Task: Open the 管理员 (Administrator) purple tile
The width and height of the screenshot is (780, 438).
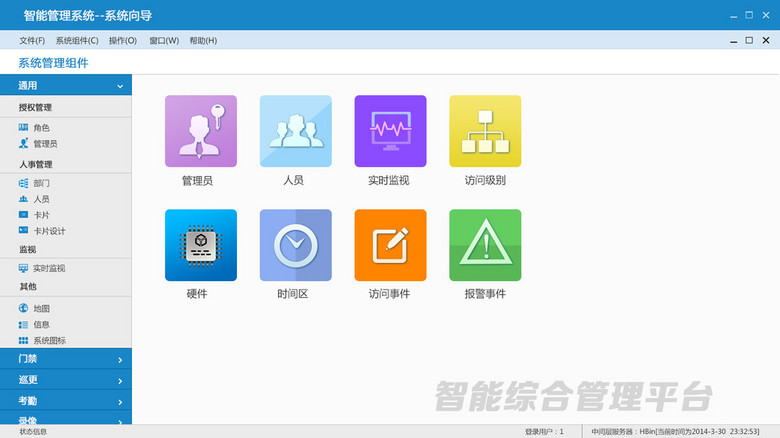Action: click(200, 131)
